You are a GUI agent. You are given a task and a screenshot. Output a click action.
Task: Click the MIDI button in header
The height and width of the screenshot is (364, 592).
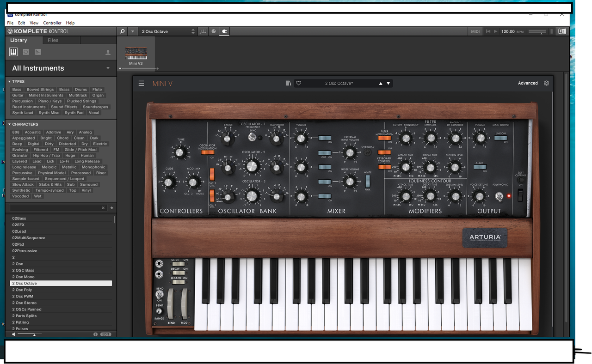475,31
